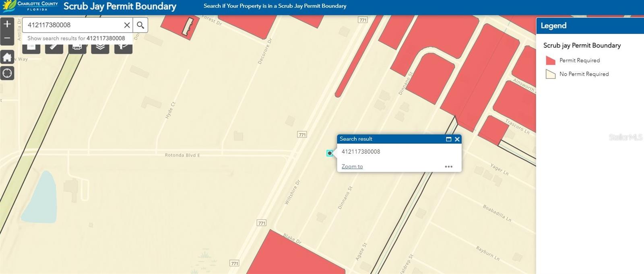Open the fifth widget beside the layers button
644x274 pixels.
tap(123, 48)
